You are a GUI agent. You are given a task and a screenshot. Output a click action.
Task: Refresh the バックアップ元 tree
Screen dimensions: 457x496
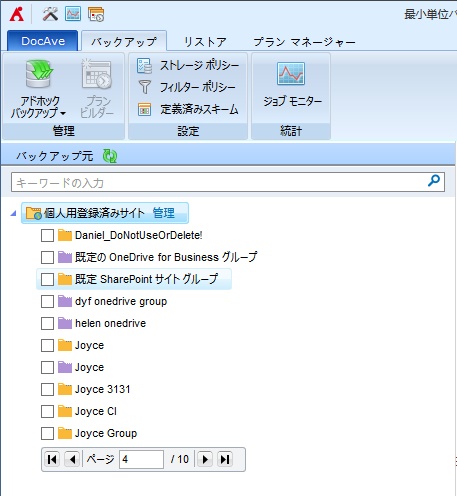pos(110,156)
